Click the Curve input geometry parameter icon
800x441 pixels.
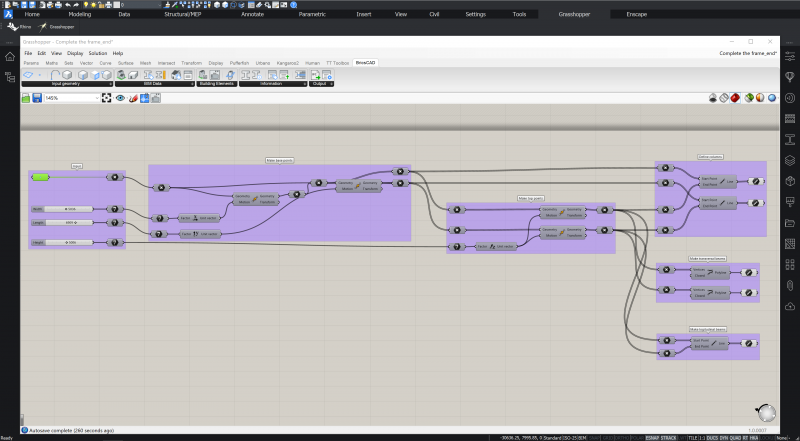tap(55, 75)
